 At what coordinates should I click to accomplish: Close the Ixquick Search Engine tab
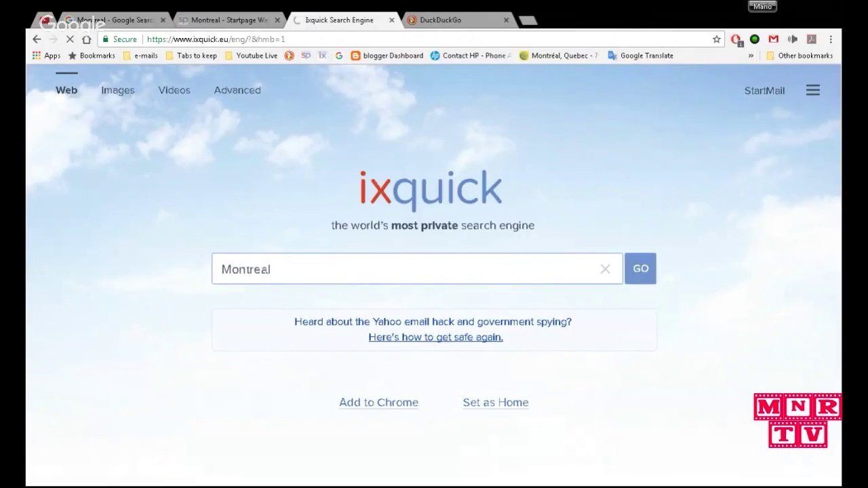(x=391, y=20)
